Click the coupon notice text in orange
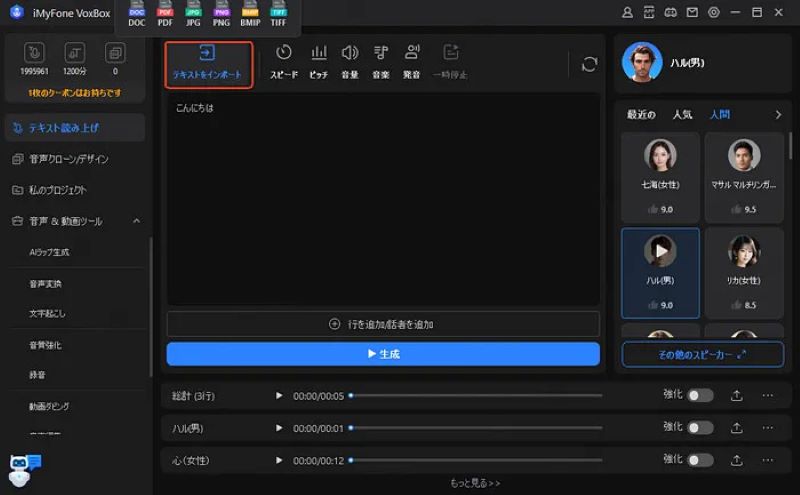The width and height of the screenshot is (800, 495). coord(74,93)
